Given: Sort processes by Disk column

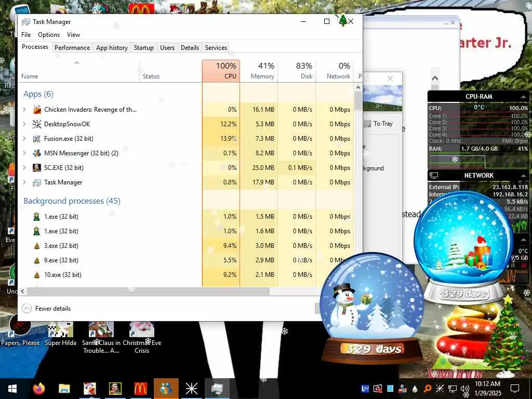Looking at the screenshot, I should pos(297,71).
